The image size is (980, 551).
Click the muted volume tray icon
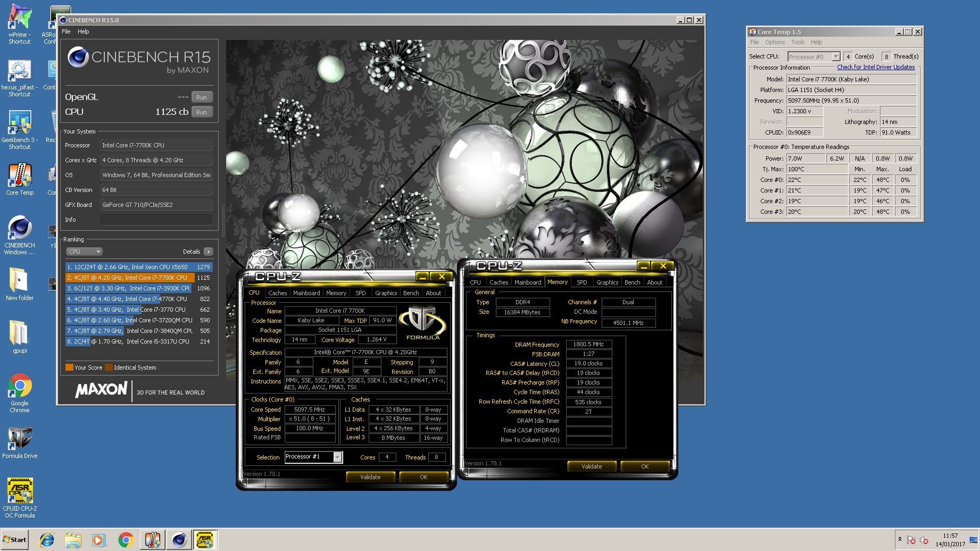[924, 540]
